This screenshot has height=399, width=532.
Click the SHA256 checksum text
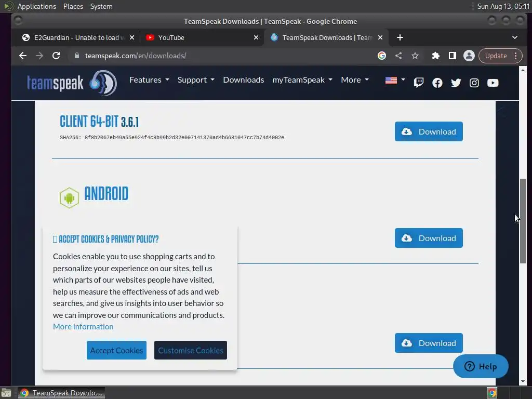click(171, 137)
